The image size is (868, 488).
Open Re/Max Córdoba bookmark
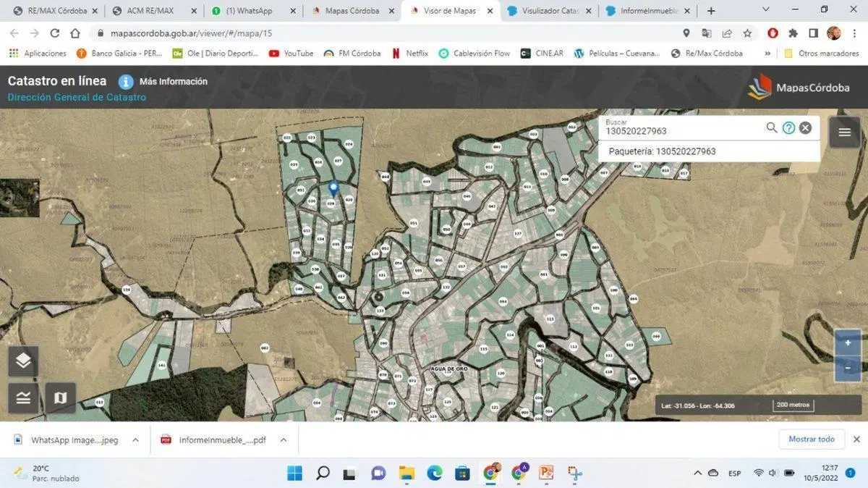707,54
